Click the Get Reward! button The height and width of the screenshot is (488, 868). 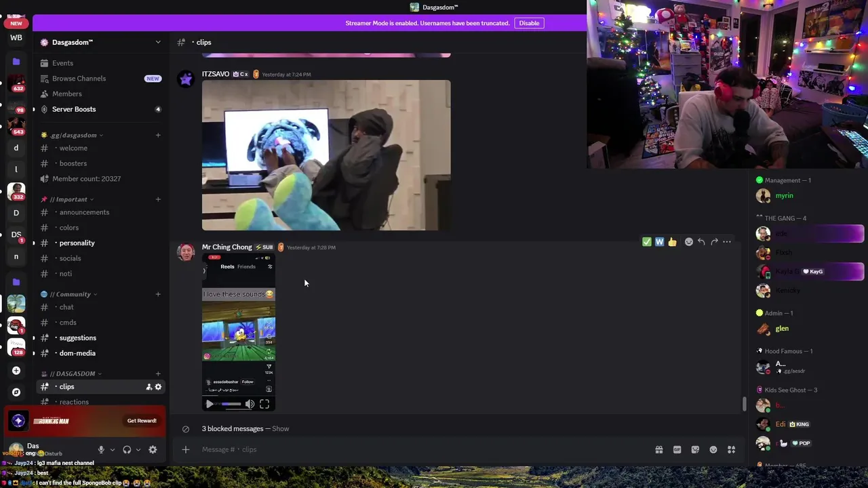click(142, 421)
